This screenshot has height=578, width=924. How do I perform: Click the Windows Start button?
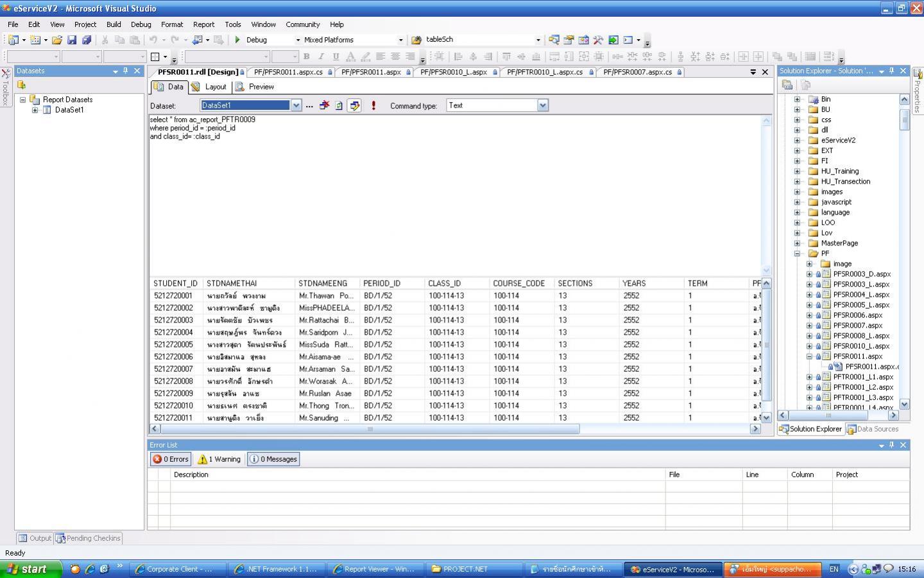[x=31, y=569]
